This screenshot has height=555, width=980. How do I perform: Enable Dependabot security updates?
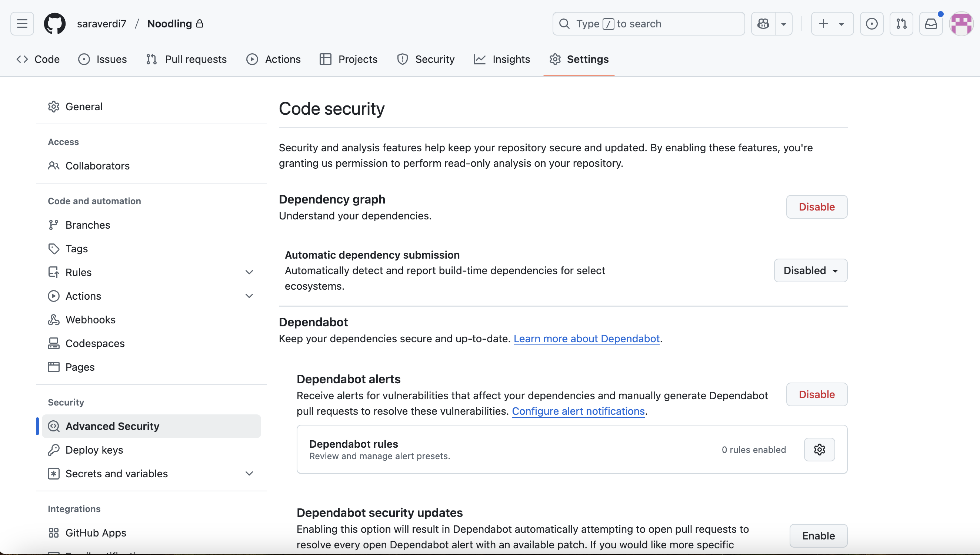click(x=818, y=535)
